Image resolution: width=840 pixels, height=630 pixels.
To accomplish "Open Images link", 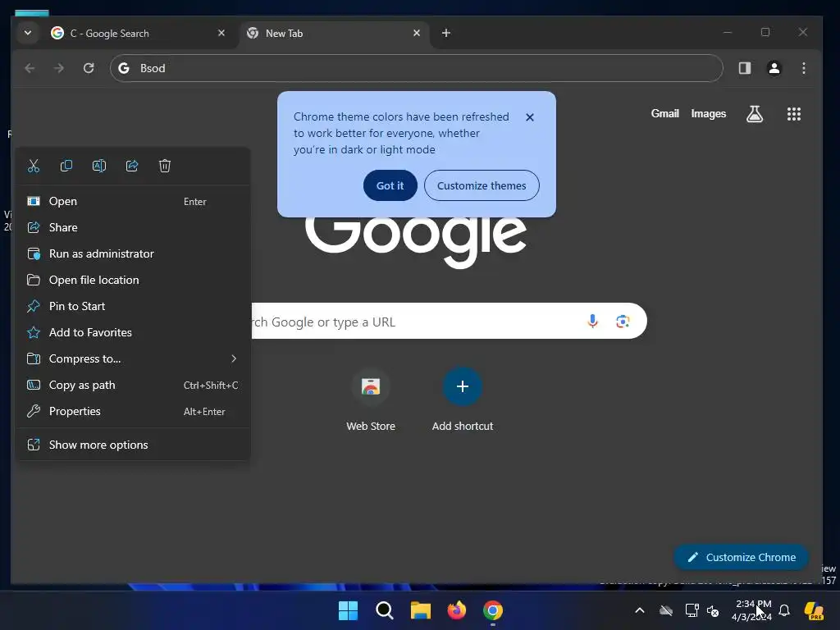I will (708, 113).
